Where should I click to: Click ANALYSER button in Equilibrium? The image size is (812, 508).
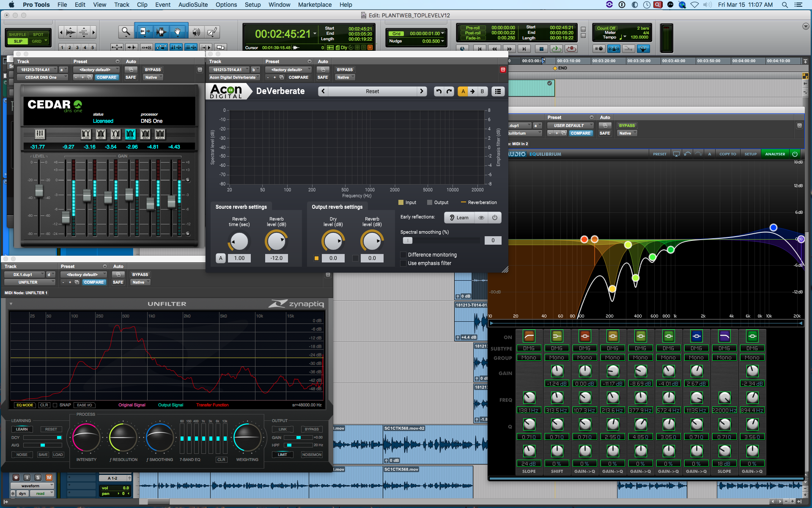775,154
